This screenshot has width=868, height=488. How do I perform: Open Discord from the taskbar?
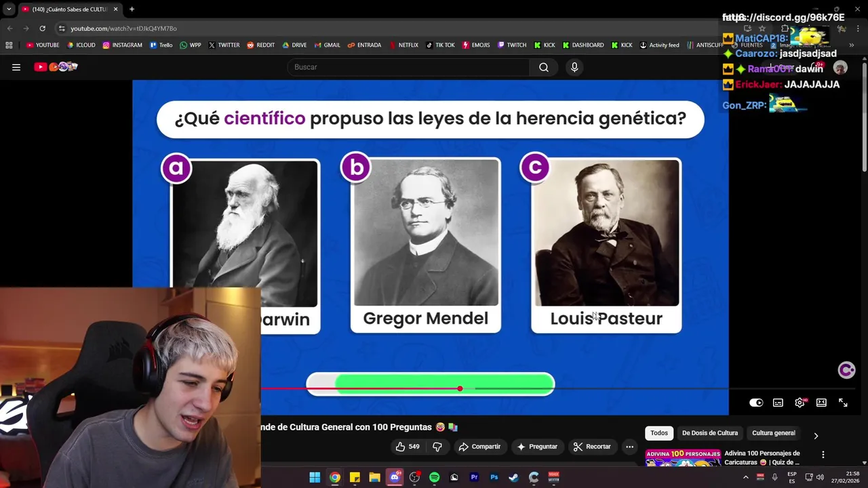[x=395, y=477]
